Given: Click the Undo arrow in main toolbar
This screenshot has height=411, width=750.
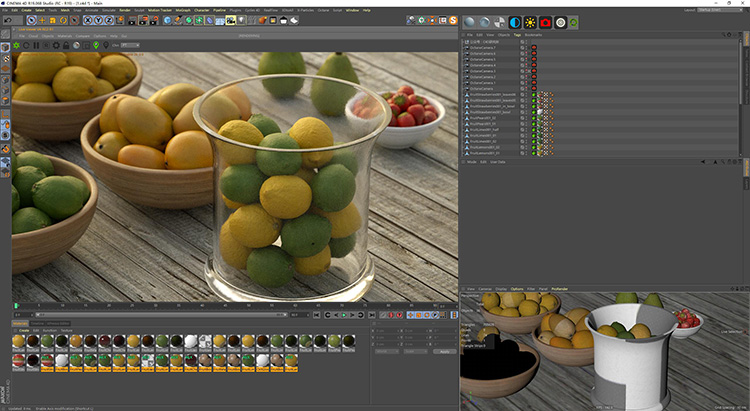Looking at the screenshot, I should (x=8, y=20).
